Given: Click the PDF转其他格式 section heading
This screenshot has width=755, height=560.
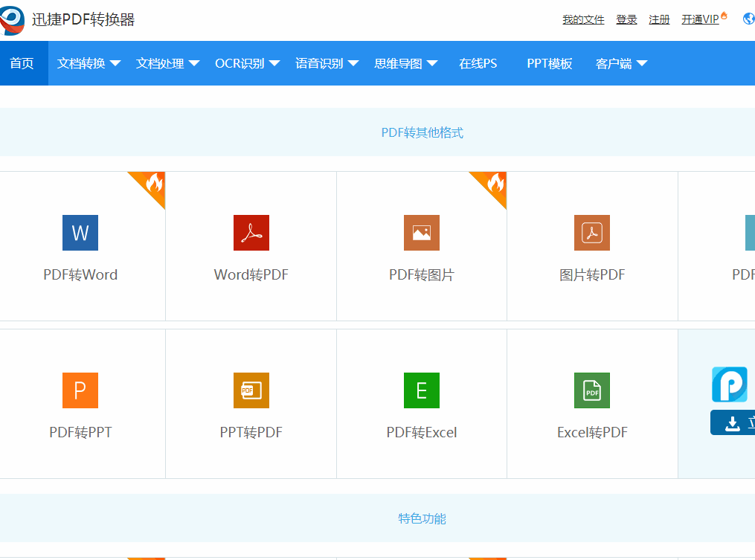Looking at the screenshot, I should pyautogui.click(x=423, y=132).
